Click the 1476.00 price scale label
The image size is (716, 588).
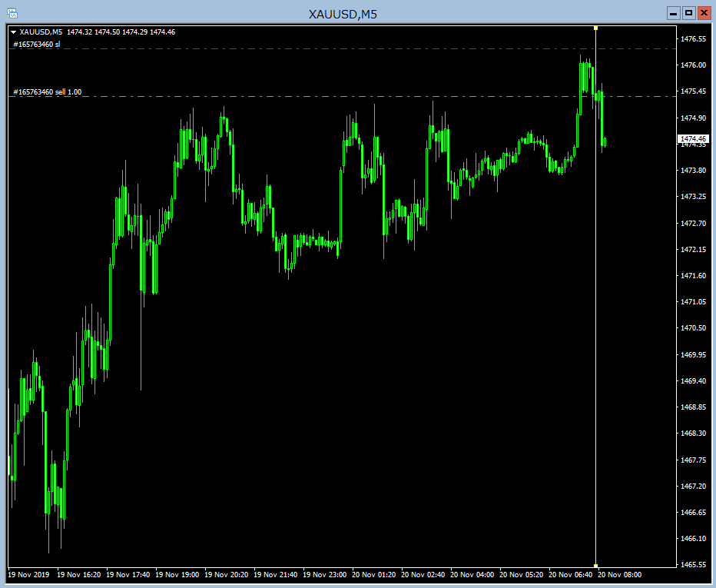693,65
